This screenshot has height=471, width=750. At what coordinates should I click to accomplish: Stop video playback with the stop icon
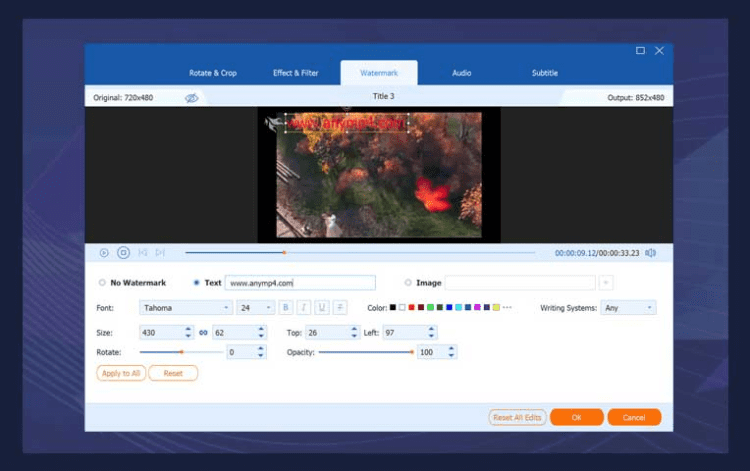pos(123,253)
